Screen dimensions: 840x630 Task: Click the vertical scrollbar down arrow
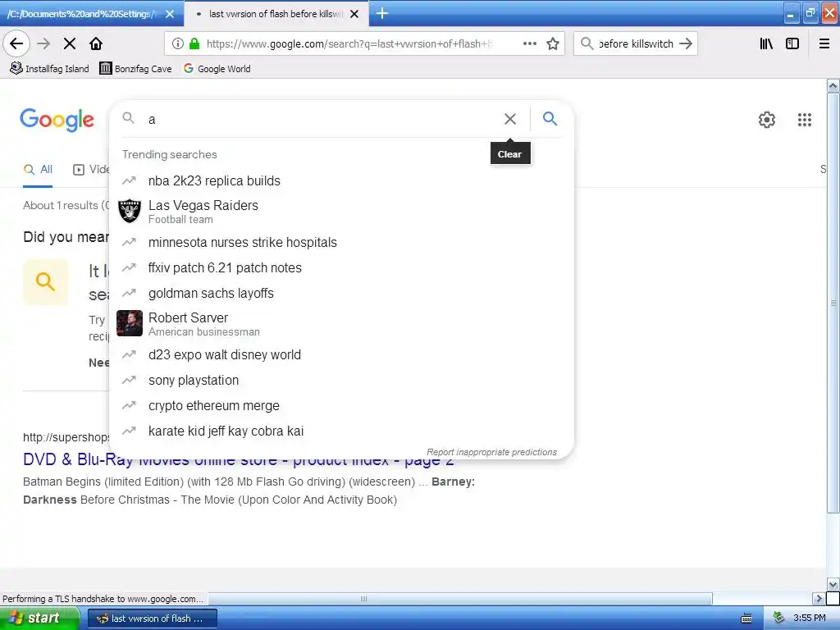(x=833, y=584)
